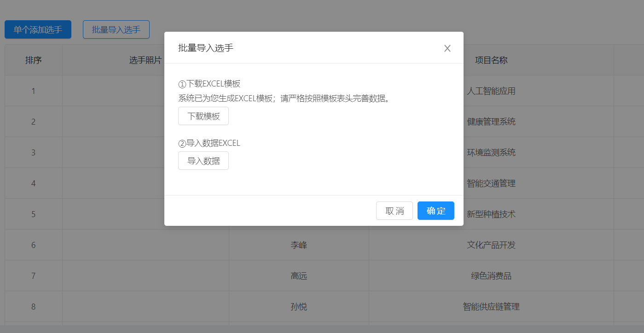The width and height of the screenshot is (644, 333).
Task: Select the 排序 column header
Action: pyautogui.click(x=34, y=60)
